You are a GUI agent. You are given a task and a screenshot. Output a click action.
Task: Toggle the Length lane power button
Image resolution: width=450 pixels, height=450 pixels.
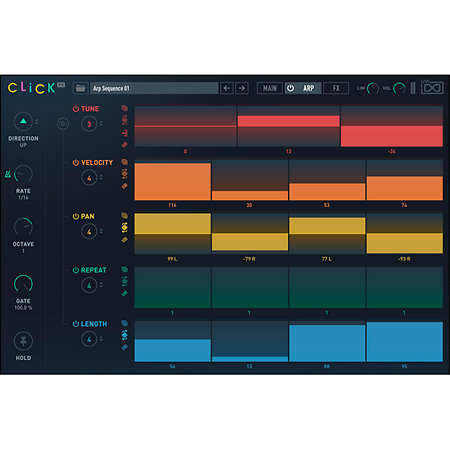[76, 324]
